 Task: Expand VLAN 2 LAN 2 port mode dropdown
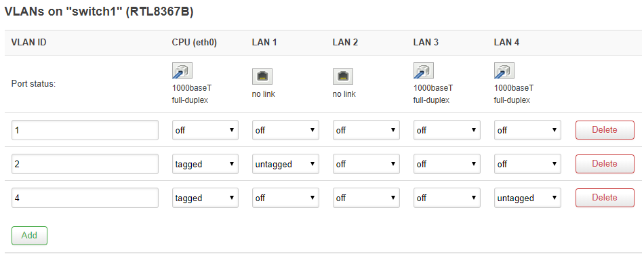[x=366, y=164]
